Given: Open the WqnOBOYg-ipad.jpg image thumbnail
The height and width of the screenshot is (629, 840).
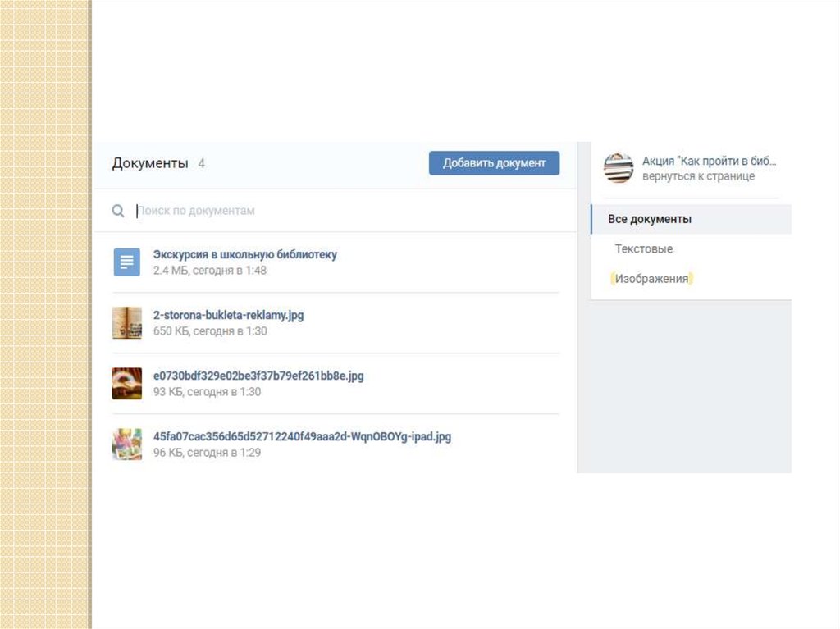Looking at the screenshot, I should (x=127, y=444).
